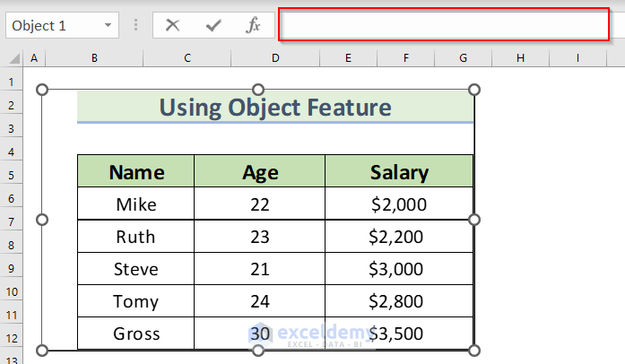Viewport: 625px width, 364px height.
Task: Click the Salary column header cell
Action: click(x=399, y=171)
